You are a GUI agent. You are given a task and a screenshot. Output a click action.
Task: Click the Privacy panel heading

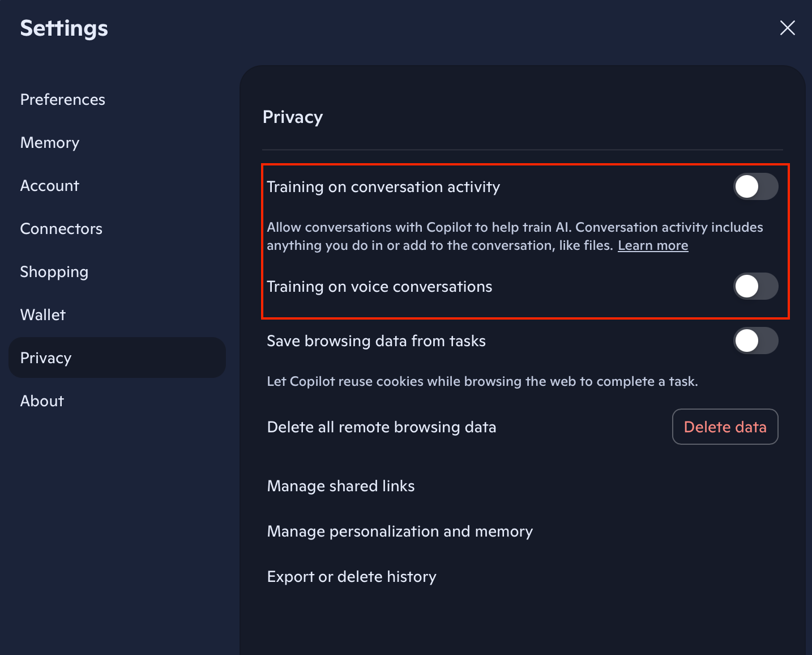[293, 117]
